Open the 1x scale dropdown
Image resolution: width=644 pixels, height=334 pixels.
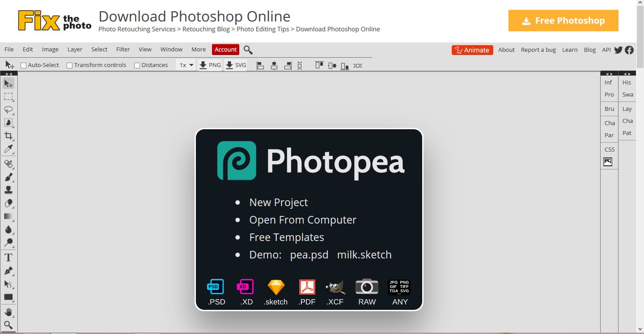[186, 65]
